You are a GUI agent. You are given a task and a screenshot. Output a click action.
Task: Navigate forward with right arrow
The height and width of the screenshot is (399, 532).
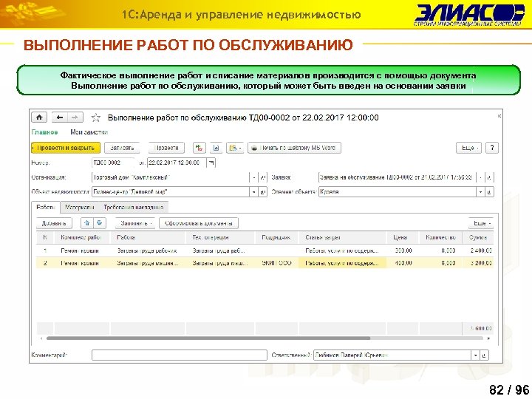coord(75,117)
